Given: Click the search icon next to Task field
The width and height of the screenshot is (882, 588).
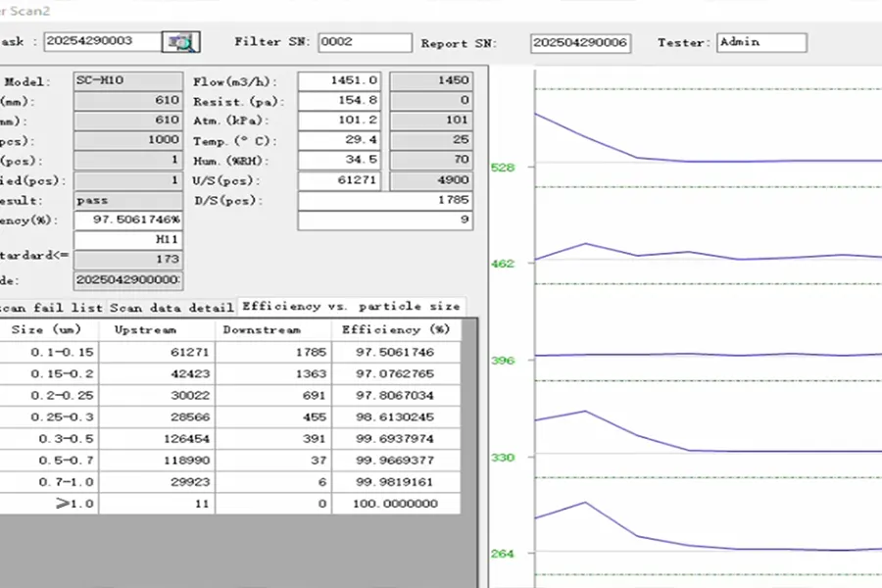Looking at the screenshot, I should pos(182,42).
